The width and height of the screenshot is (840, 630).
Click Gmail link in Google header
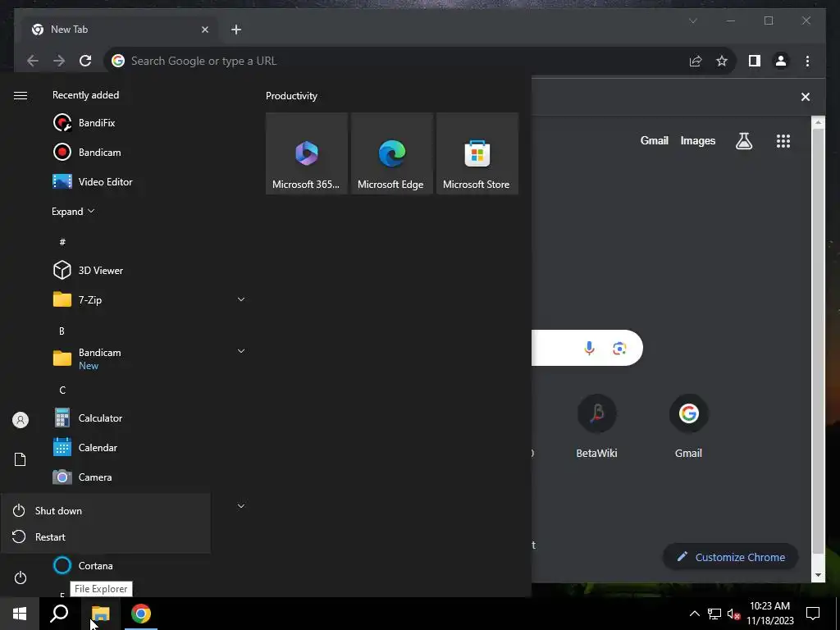pos(654,140)
